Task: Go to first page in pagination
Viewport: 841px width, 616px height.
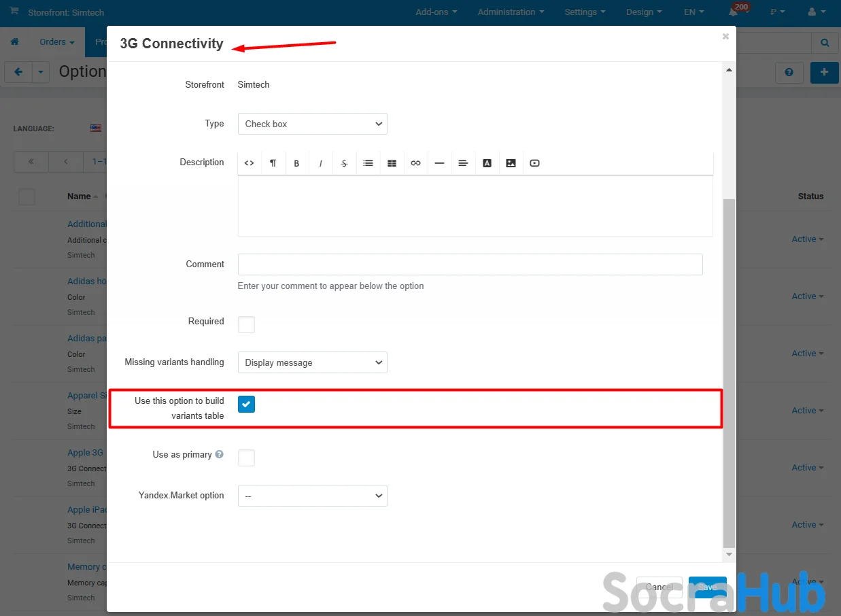Action: click(x=31, y=162)
